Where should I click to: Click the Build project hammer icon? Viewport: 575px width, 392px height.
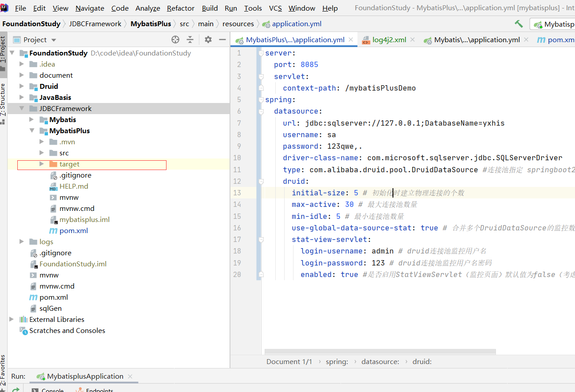519,24
